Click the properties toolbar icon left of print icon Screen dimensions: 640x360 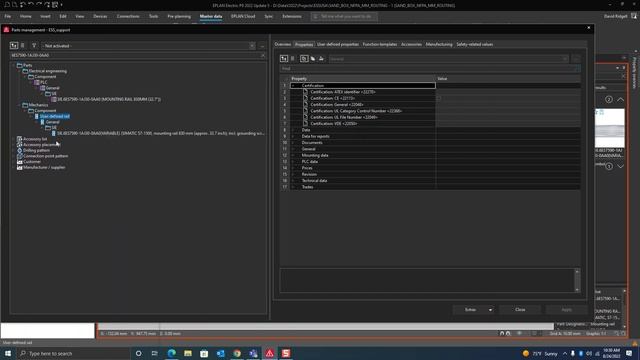[313, 59]
